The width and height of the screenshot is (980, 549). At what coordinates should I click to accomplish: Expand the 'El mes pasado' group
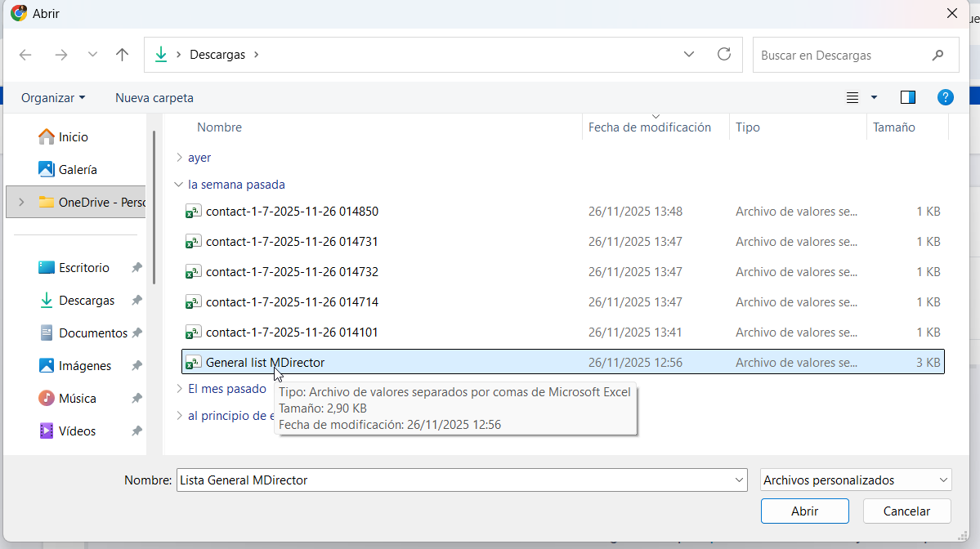point(180,389)
